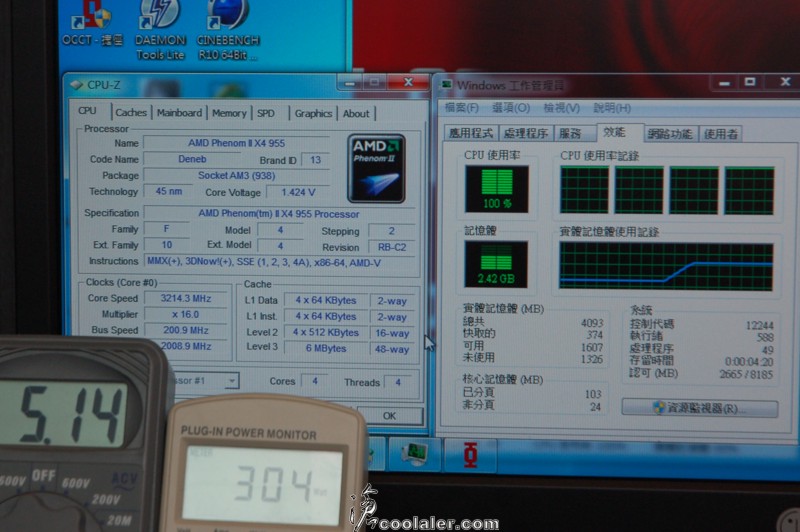Screen dimensions: 800x532
Task: Switch to the Graphics tab in CPU-Z
Action: point(313,113)
